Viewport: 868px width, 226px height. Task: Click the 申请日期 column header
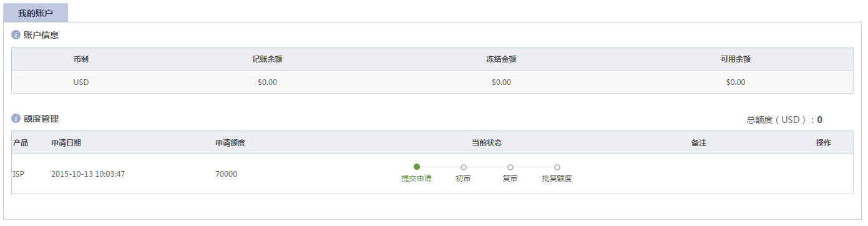[x=66, y=143]
